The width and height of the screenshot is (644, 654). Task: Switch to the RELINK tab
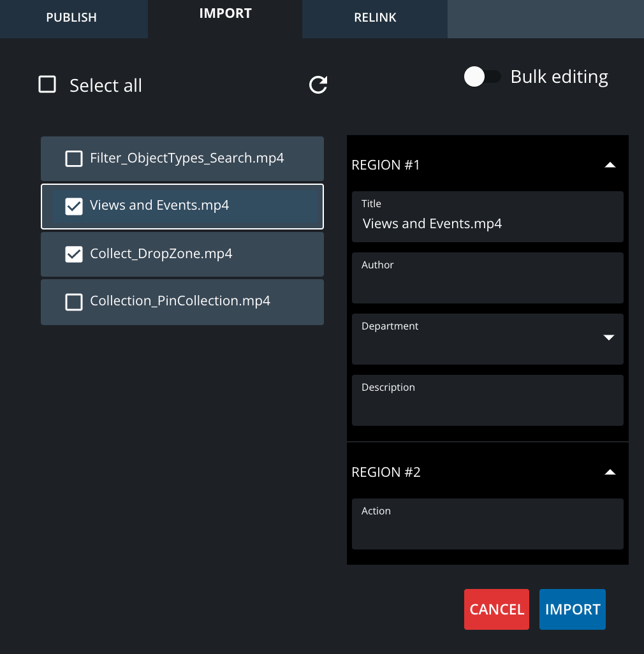pos(374,18)
